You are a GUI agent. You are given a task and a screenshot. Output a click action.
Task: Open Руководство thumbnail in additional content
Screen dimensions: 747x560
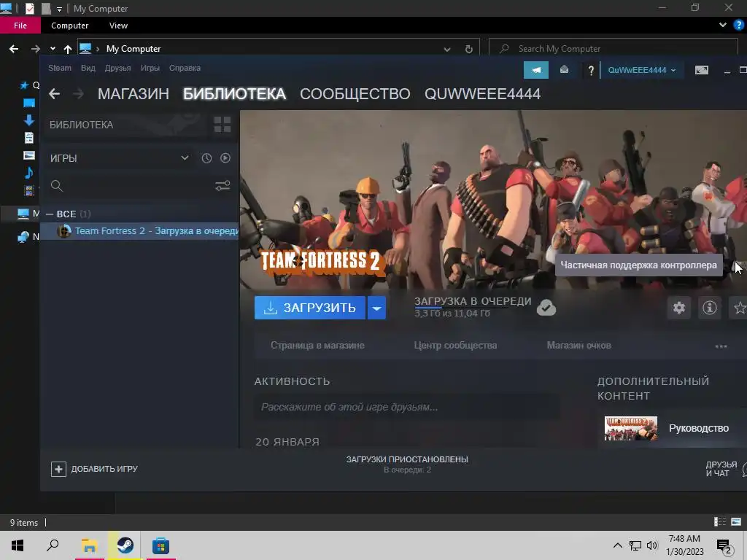coord(631,428)
